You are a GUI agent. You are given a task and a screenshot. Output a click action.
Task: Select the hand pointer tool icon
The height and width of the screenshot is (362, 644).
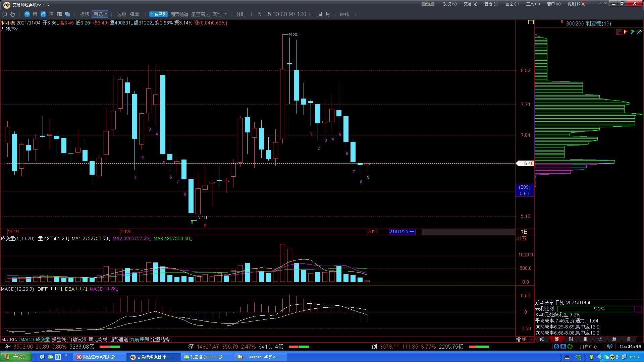click(12, 14)
